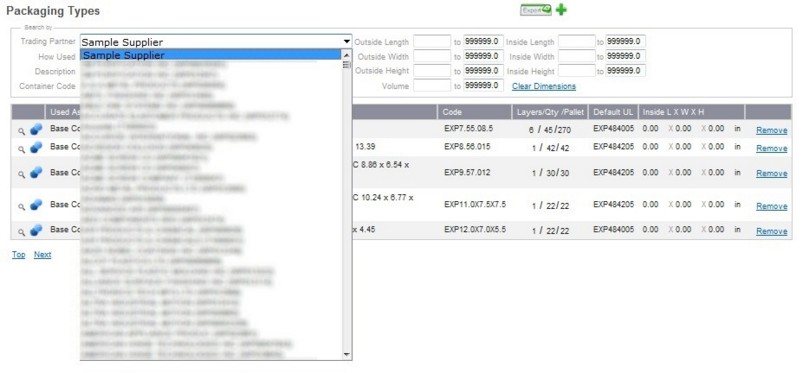This screenshot has width=803, height=373.
Task: Click Outside Length maximum field
Action: [x=483, y=42]
